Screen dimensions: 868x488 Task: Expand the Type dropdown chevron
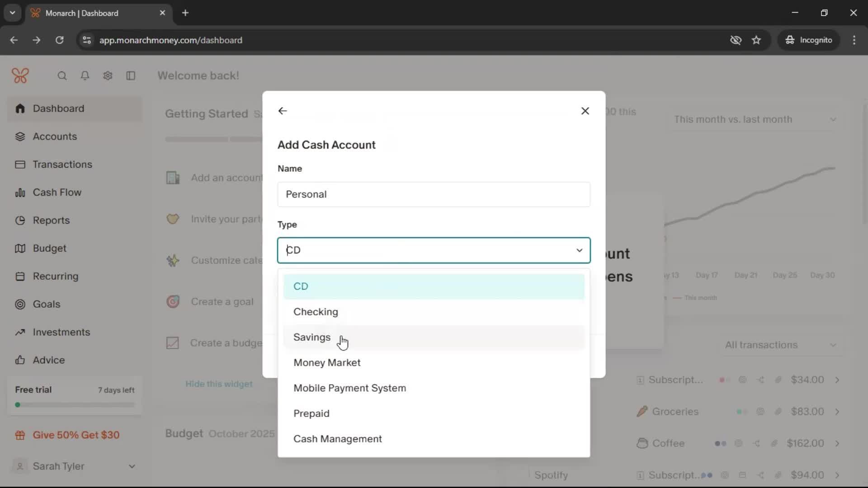coord(579,250)
